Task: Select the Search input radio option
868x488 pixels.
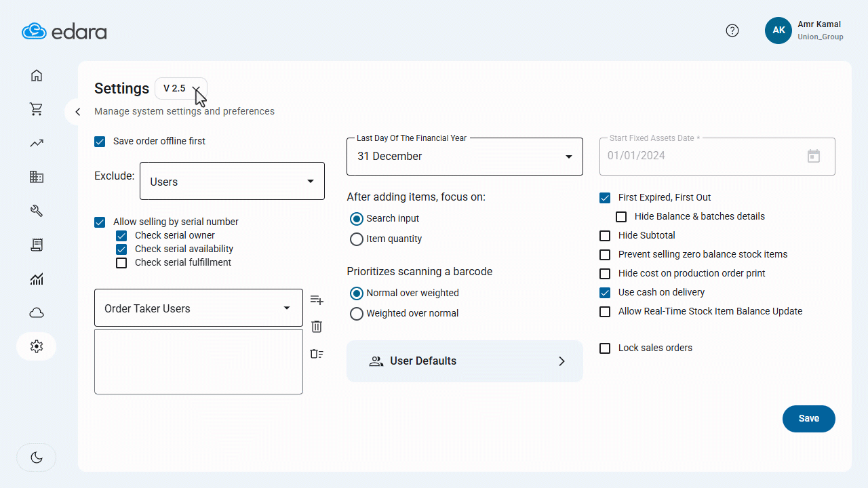Action: (357, 219)
